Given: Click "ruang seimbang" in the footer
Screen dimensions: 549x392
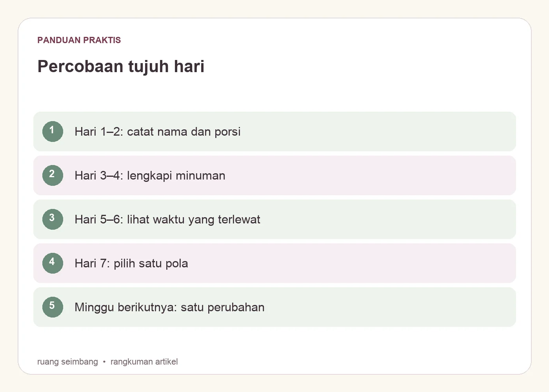Looking at the screenshot, I should [x=67, y=361].
